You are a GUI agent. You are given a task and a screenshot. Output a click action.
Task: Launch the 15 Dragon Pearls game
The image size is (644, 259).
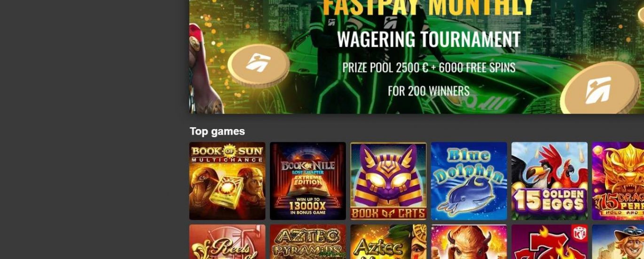tap(618, 181)
